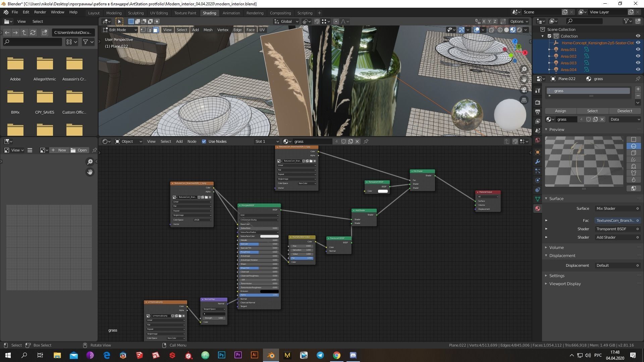Click the Deselect material button
The height and width of the screenshot is (362, 644).
[x=625, y=111]
